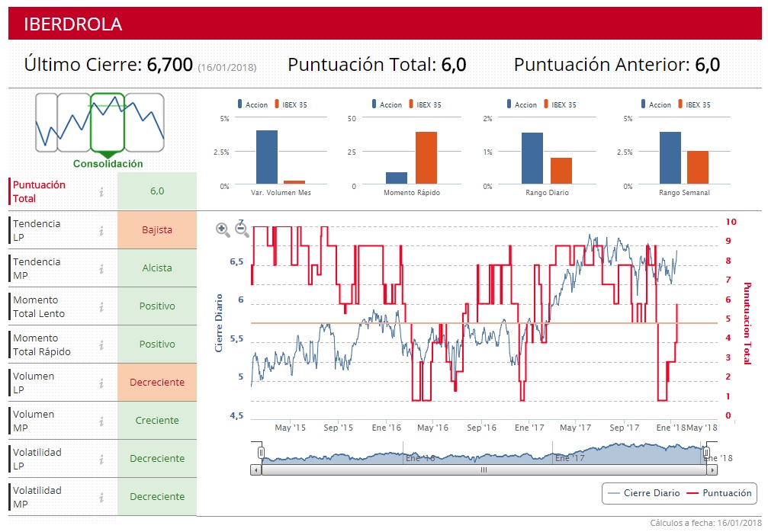Click the Puntuación Anterior: 6,0 text

click(x=617, y=65)
